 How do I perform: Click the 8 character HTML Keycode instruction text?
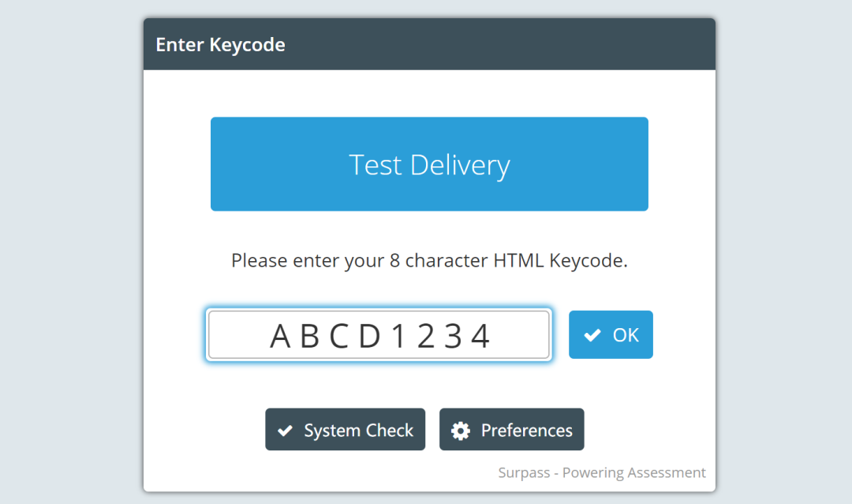[429, 260]
